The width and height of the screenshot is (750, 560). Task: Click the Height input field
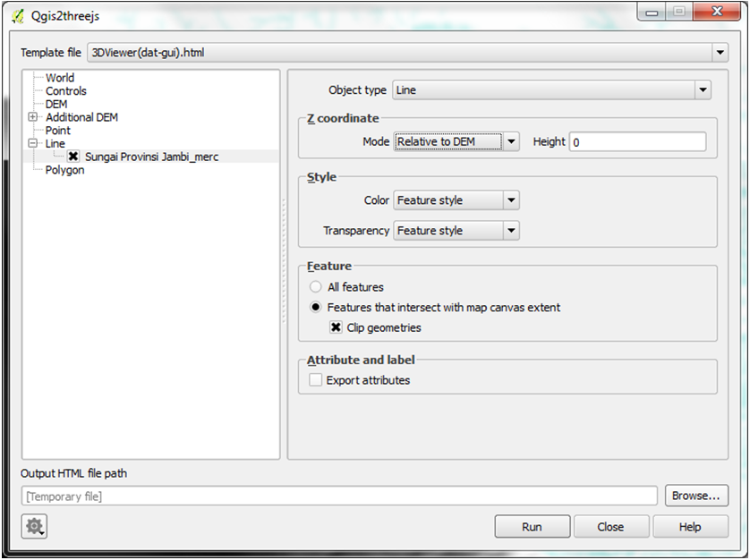637,142
